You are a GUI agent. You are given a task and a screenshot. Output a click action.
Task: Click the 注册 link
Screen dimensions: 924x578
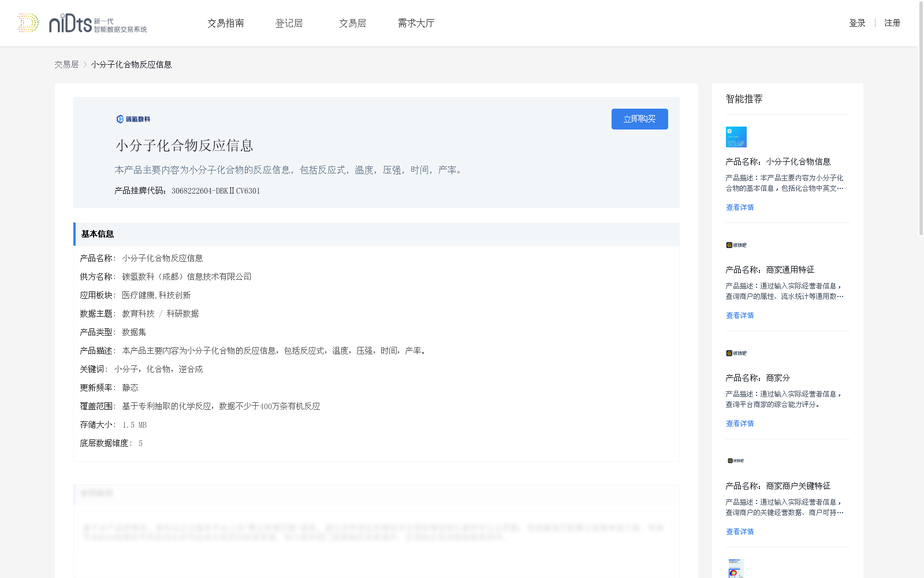[892, 23]
